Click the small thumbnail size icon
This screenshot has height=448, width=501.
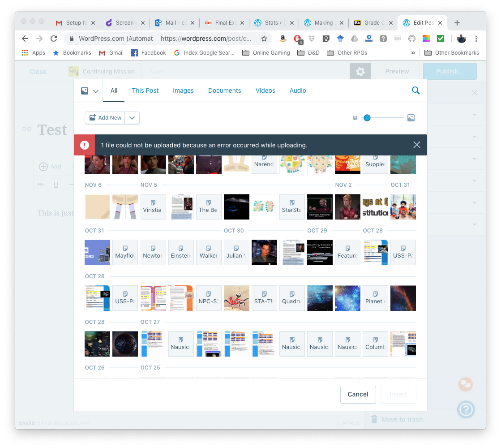pos(355,118)
